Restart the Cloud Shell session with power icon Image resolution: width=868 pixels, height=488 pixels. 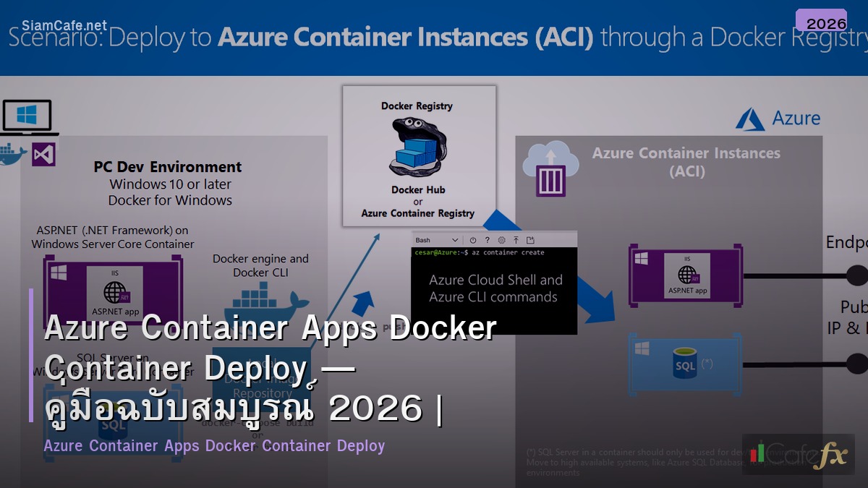pos(472,240)
